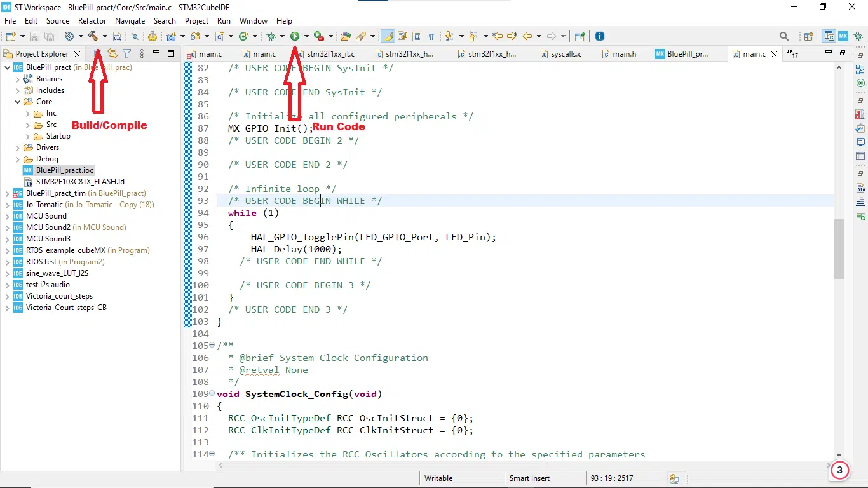
Task: Toggle Pin Editor button
Action: coord(580,36)
